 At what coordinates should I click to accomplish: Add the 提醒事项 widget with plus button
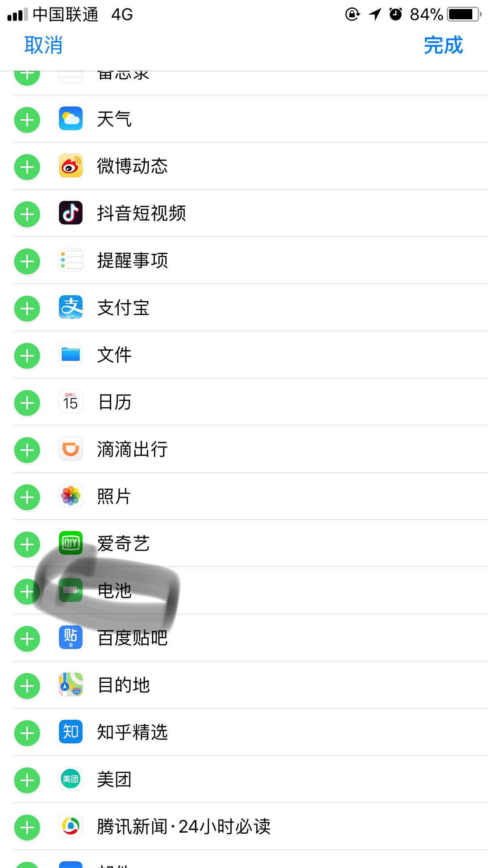point(27,261)
